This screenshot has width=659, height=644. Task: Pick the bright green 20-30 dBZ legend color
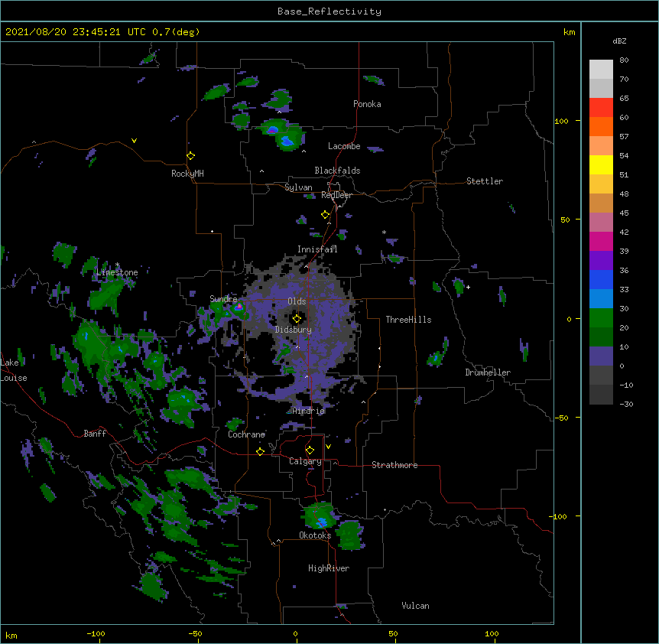click(x=601, y=318)
